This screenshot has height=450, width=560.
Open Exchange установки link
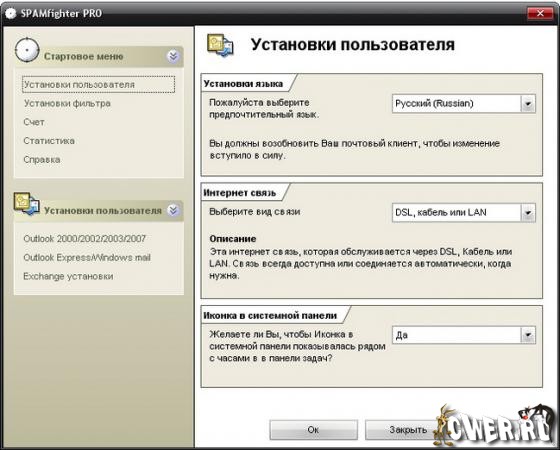point(68,276)
